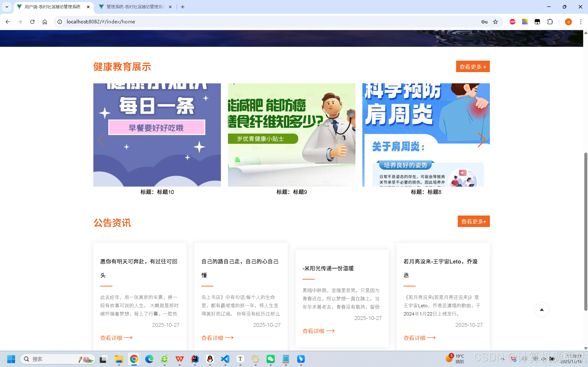Image resolution: width=588 pixels, height=367 pixels.
Task: Click the back-to-top arrow button
Action: coord(542,309)
